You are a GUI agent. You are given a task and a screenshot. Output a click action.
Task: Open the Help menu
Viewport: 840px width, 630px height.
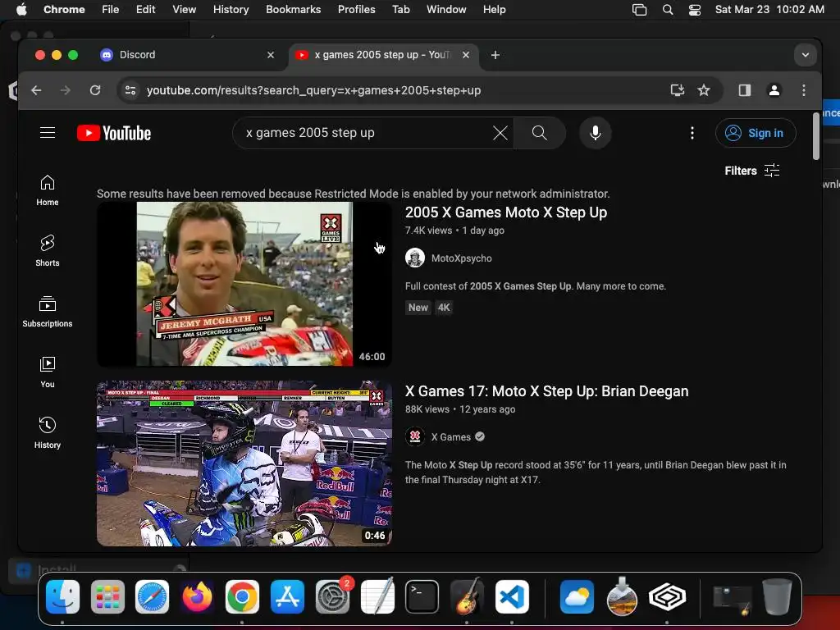tap(494, 10)
